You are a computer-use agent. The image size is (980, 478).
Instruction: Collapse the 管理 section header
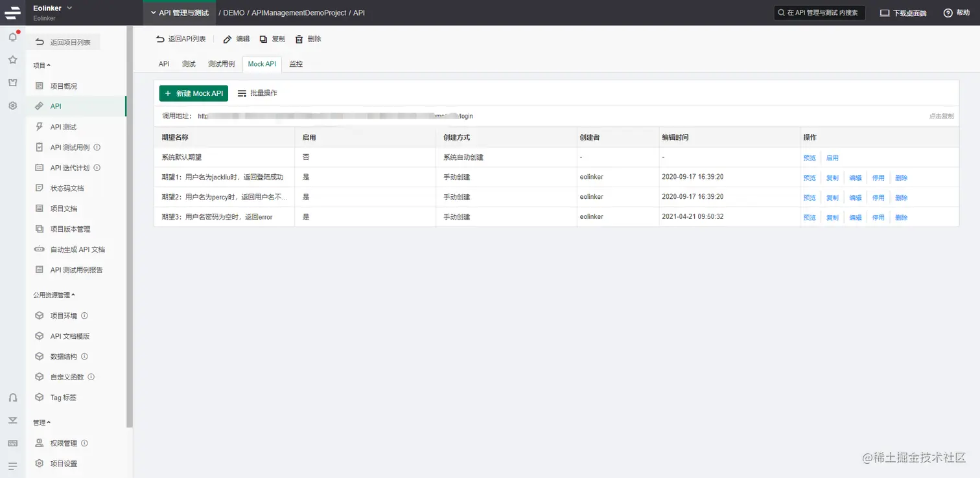coord(41,423)
